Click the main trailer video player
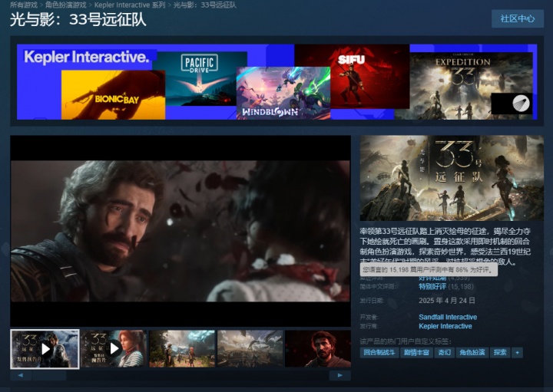The width and height of the screenshot is (553, 392). 180,231
